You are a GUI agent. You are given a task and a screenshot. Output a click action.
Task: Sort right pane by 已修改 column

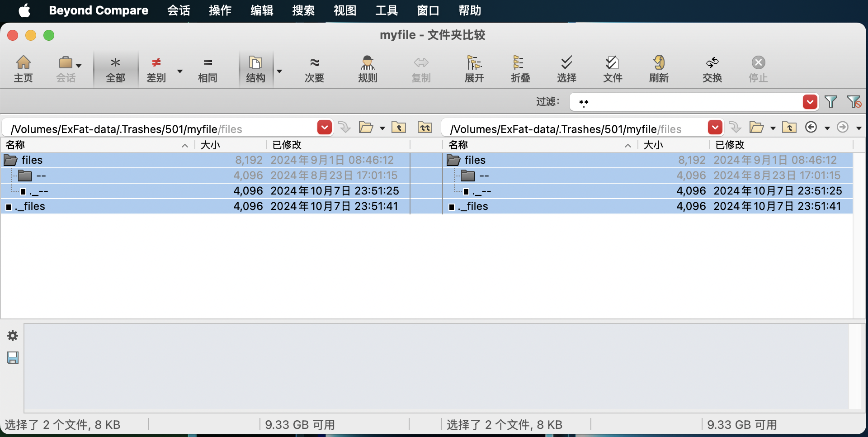[781, 145]
